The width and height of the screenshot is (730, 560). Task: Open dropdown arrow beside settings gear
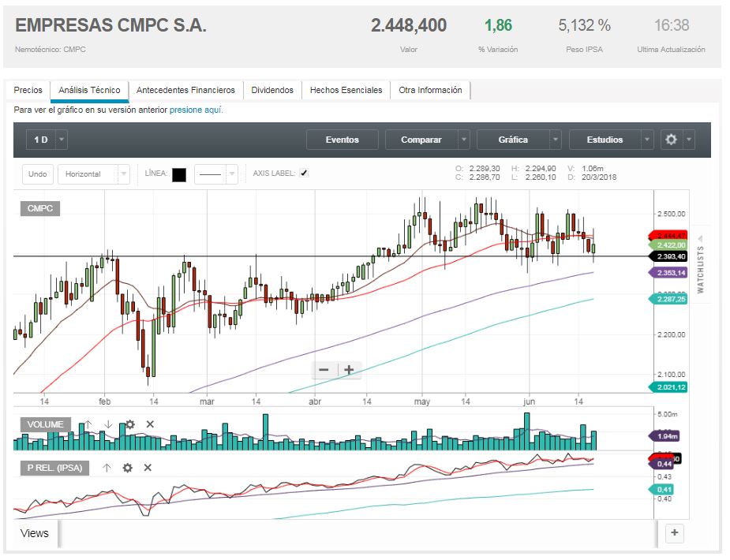(688, 140)
